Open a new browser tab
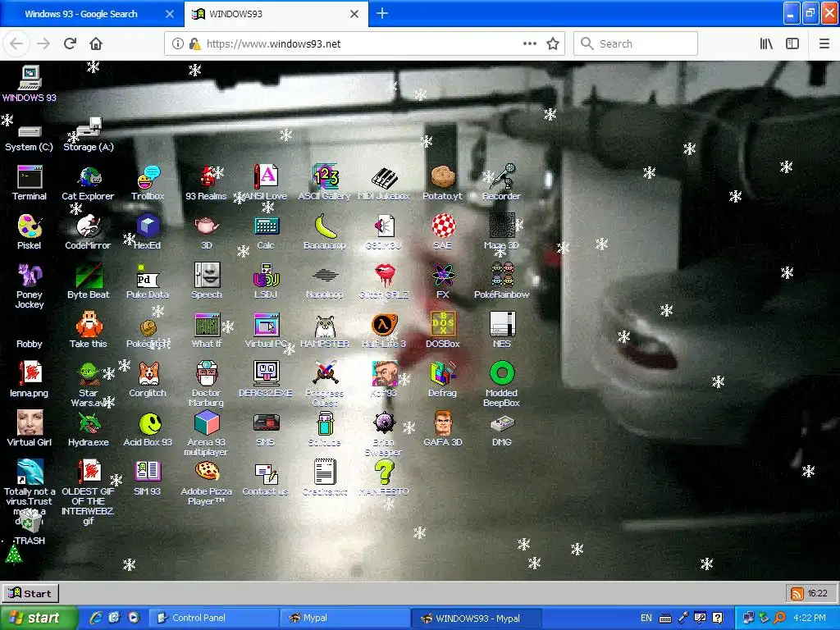840x630 pixels. [382, 13]
